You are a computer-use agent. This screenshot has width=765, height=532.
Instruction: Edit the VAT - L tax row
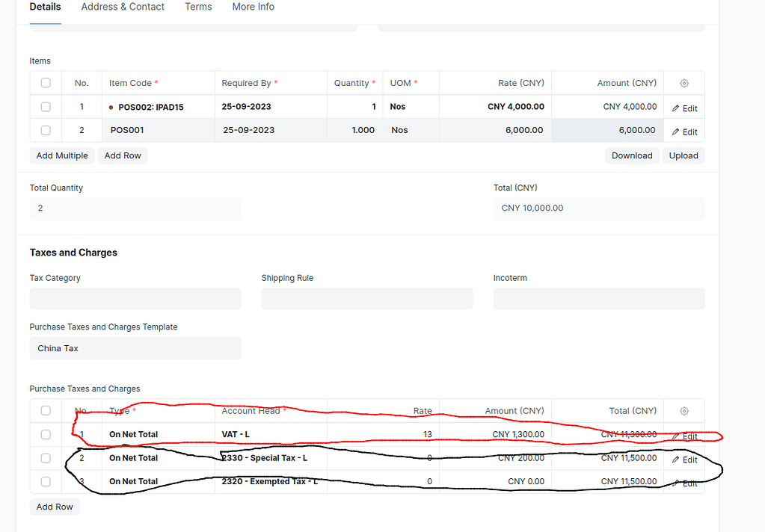coord(684,436)
